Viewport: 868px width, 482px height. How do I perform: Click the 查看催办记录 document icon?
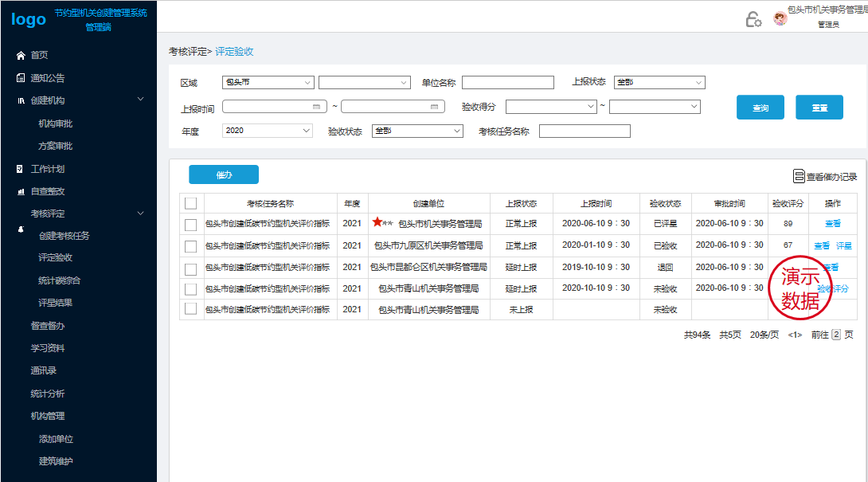click(x=799, y=177)
